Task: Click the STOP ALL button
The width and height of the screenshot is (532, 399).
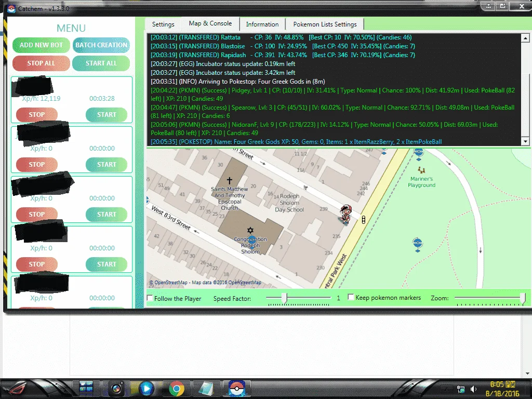Action: point(41,63)
